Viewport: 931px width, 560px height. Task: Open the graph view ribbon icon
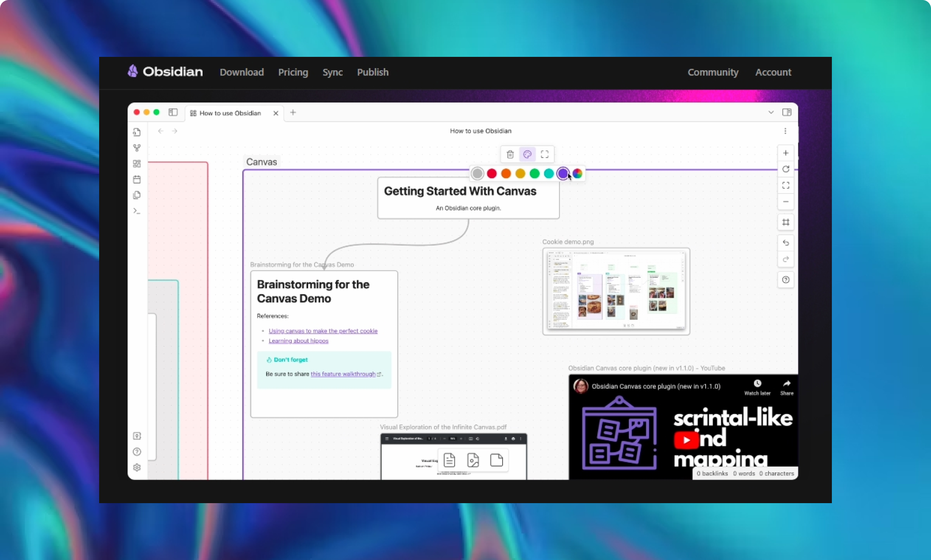point(137,148)
